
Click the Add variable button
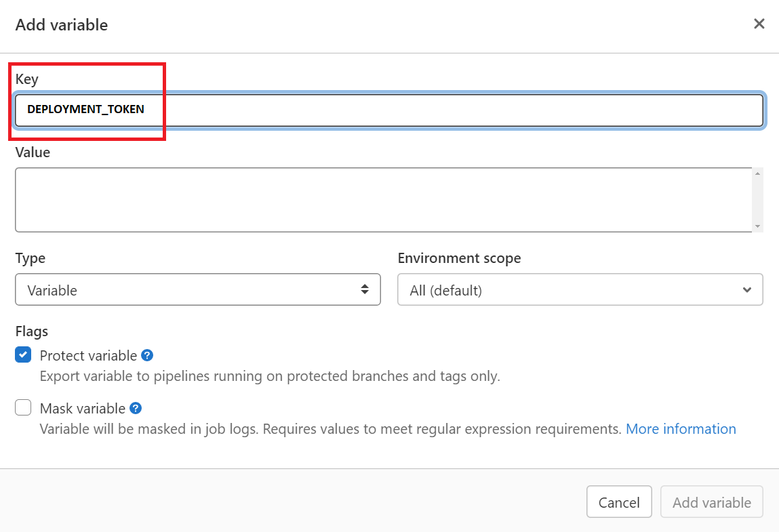(x=711, y=502)
